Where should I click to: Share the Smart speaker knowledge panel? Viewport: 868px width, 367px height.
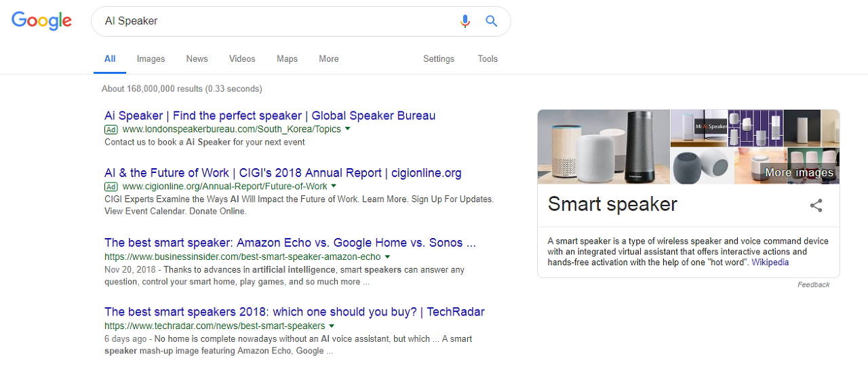[x=816, y=206]
